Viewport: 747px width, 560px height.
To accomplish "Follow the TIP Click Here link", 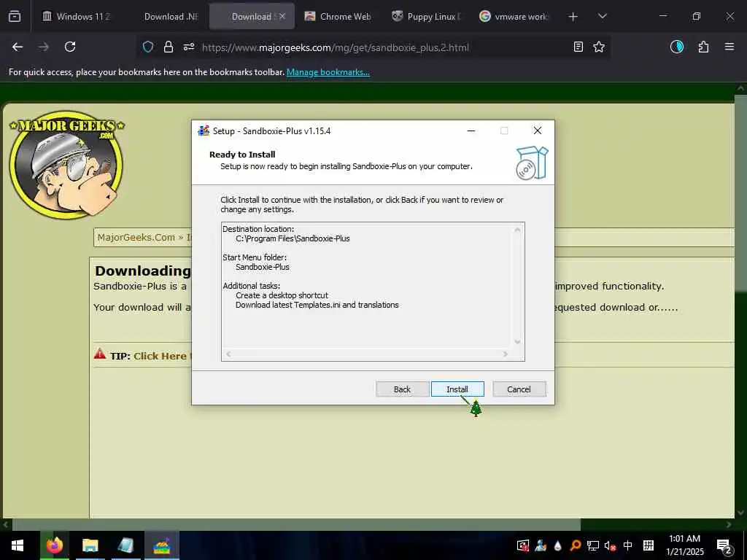I will [x=160, y=356].
